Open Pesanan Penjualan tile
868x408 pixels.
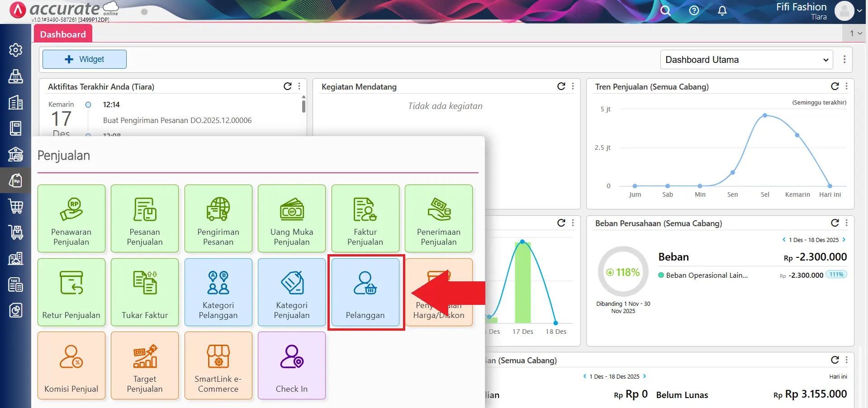[x=145, y=218]
